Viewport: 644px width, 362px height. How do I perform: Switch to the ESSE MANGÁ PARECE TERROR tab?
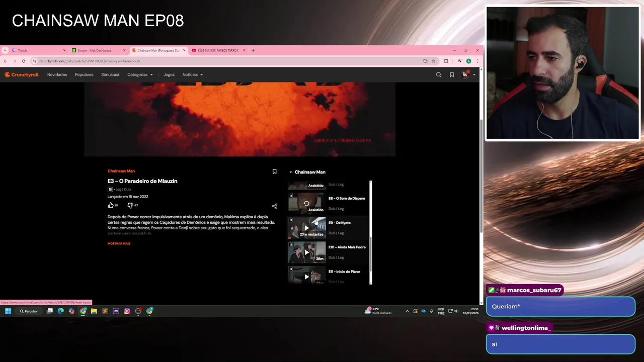pos(217,50)
